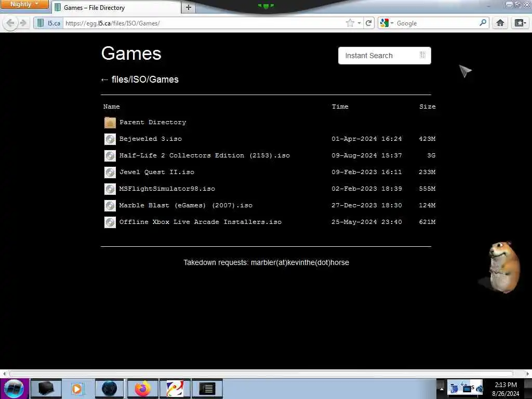Switch to Firefox in the taskbar
The height and width of the screenshot is (399, 532).
142,389
